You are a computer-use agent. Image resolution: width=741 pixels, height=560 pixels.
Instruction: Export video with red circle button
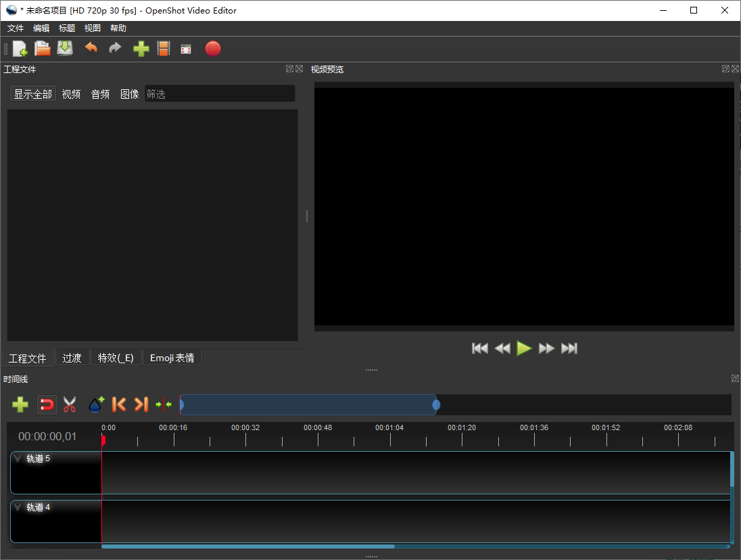pos(213,49)
